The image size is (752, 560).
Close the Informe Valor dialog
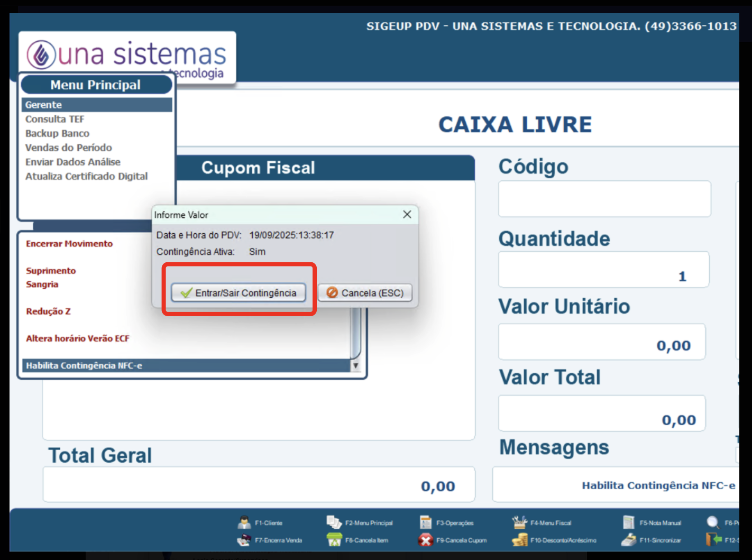(x=407, y=214)
